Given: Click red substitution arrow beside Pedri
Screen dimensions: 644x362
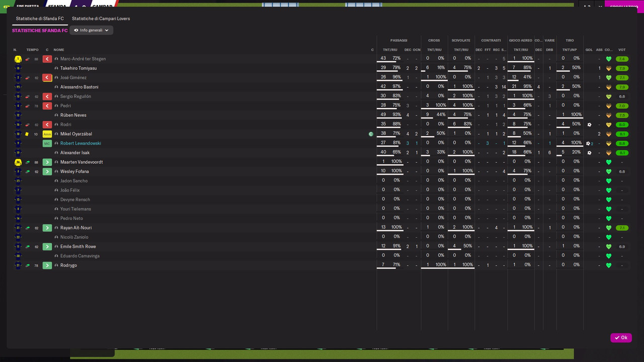Looking at the screenshot, I should (x=47, y=106).
